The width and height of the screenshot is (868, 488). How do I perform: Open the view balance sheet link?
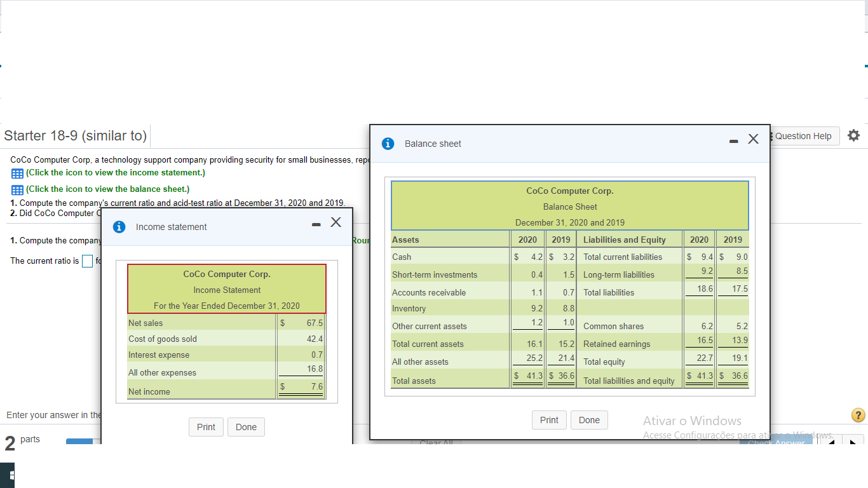pos(108,189)
